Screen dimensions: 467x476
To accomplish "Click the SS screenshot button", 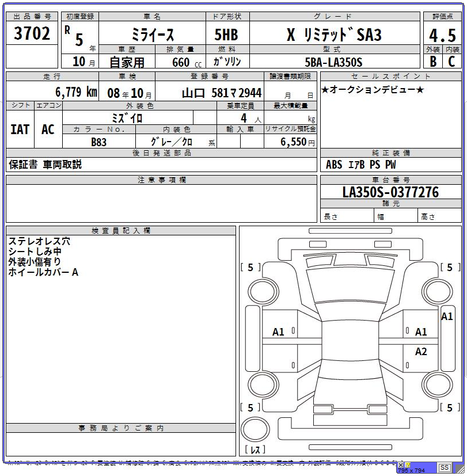I will (x=444, y=467).
